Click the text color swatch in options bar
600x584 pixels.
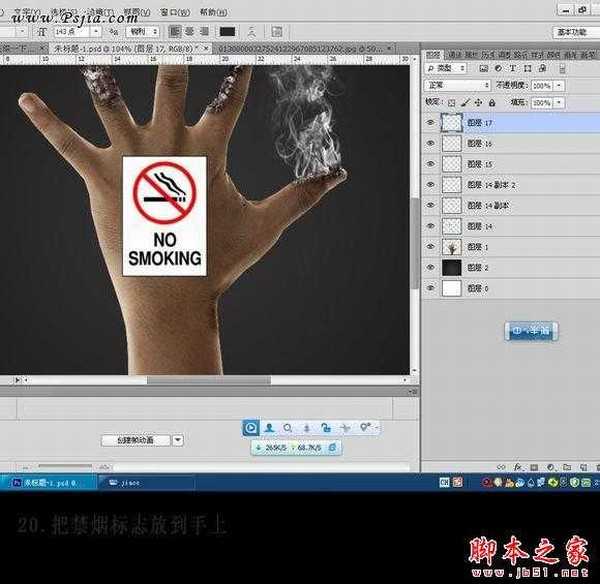pos(228,33)
